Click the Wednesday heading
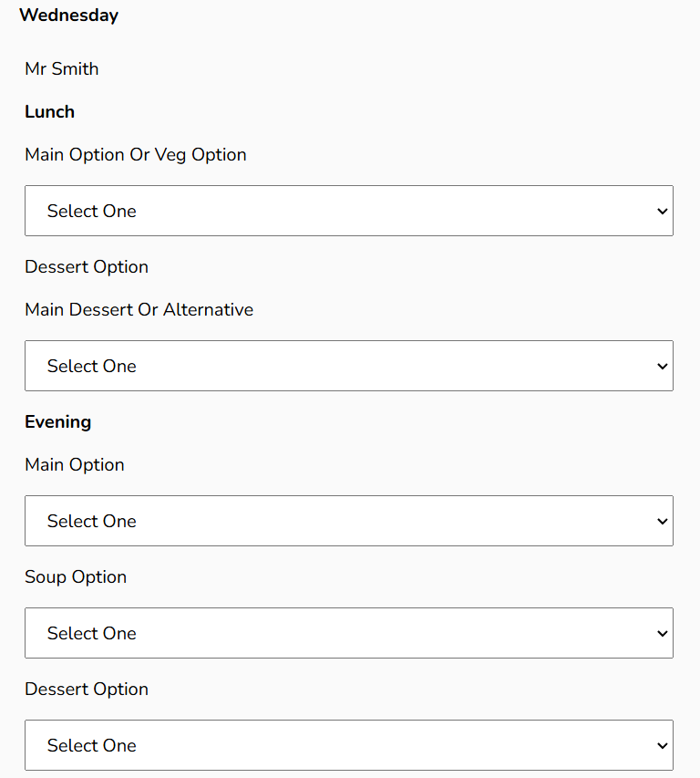The height and width of the screenshot is (778, 700). tap(68, 16)
